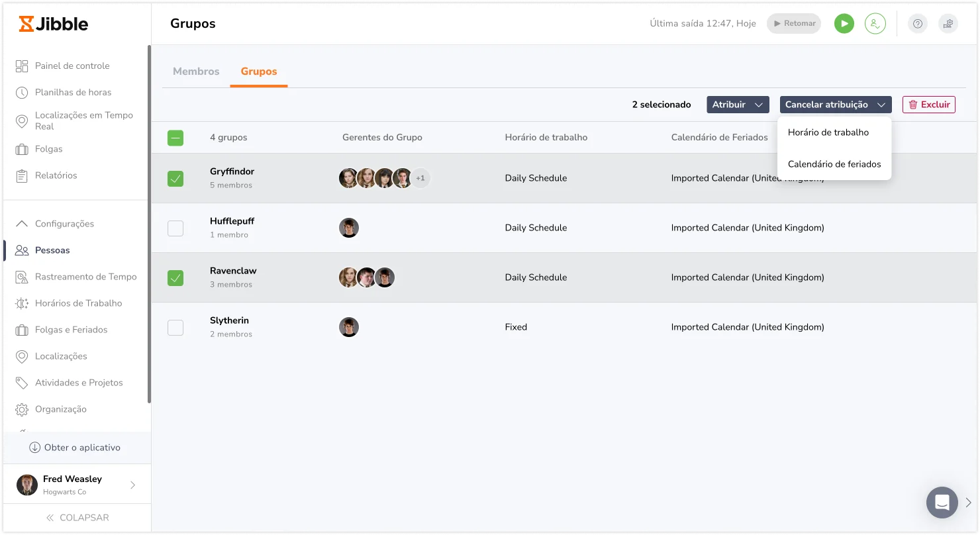Select the Grupos tab

point(259,72)
